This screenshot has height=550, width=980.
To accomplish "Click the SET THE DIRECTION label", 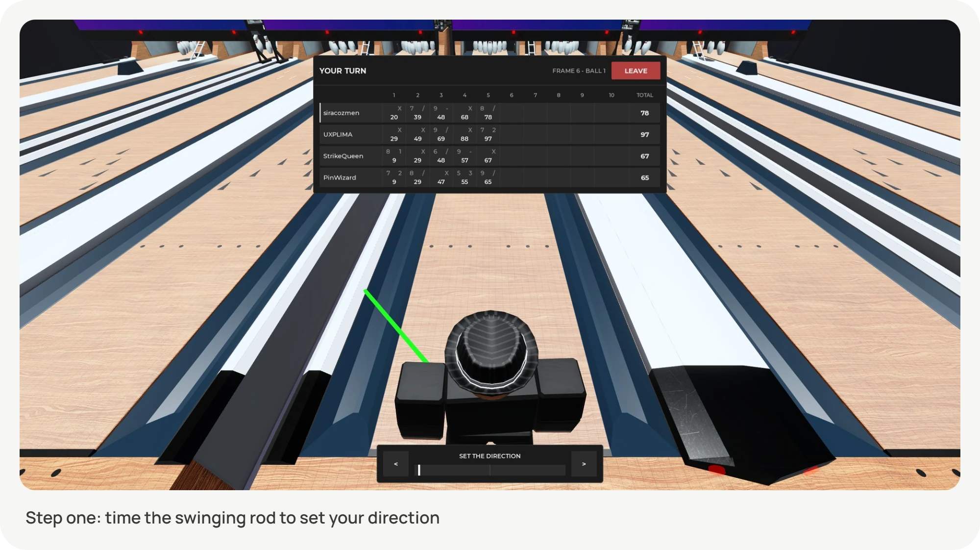I will 490,456.
